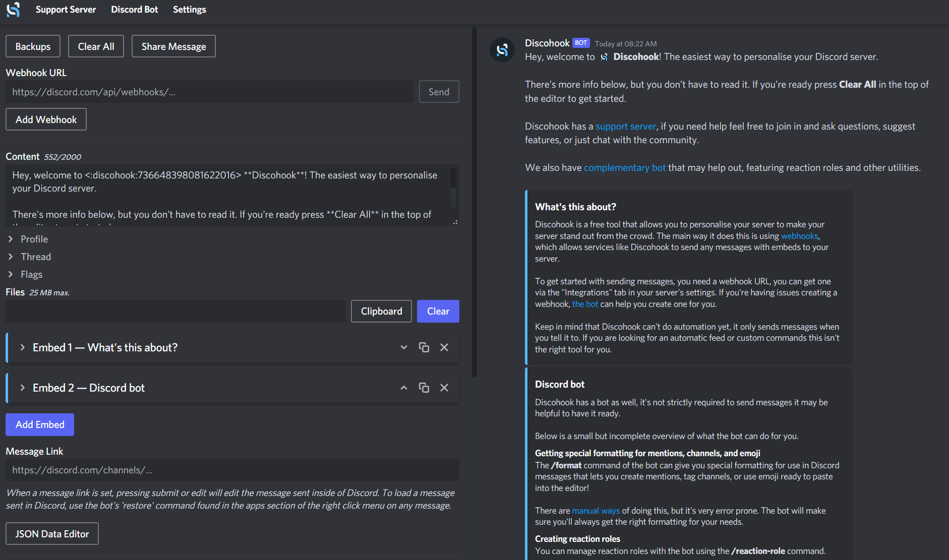Open the webhooks link in first embed
The height and width of the screenshot is (560, 949).
pyautogui.click(x=799, y=236)
